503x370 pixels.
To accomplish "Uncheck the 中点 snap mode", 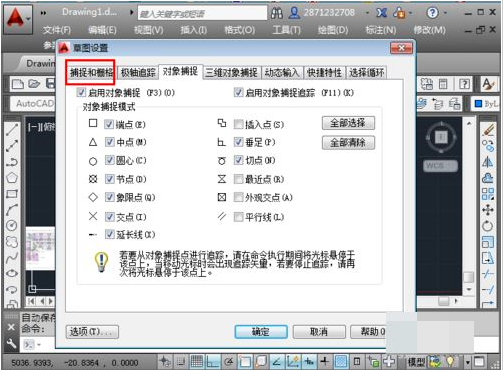I will (110, 142).
